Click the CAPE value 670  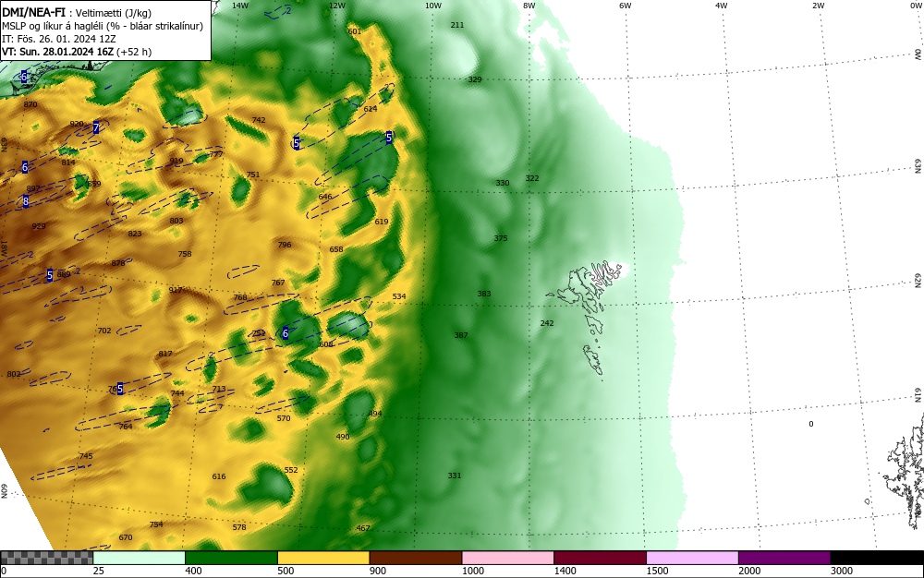coord(126,538)
